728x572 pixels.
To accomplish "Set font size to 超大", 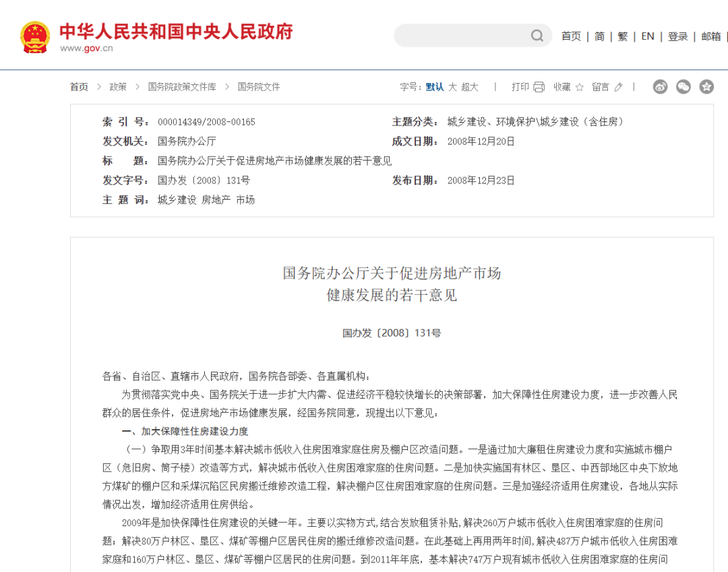I will (x=469, y=87).
